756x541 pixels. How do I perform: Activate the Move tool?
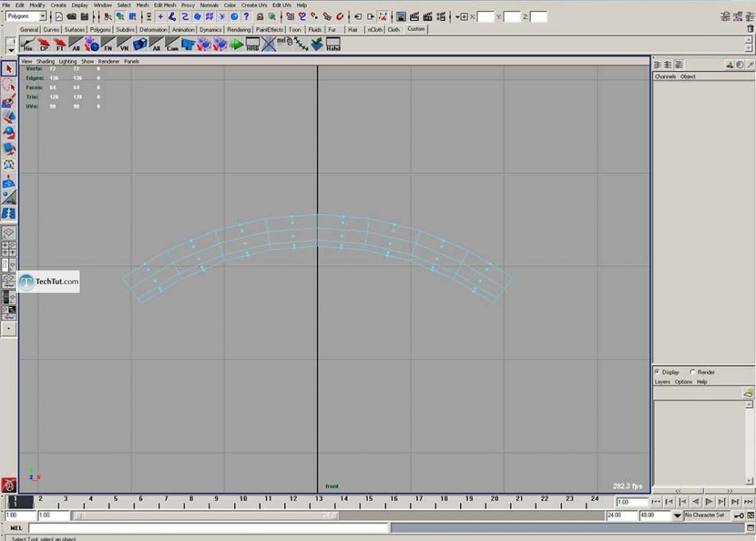tap(9, 117)
